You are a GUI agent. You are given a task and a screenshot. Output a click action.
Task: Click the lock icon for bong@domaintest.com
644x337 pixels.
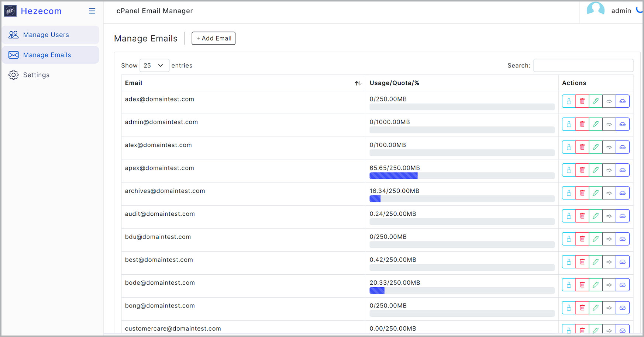[x=569, y=308]
